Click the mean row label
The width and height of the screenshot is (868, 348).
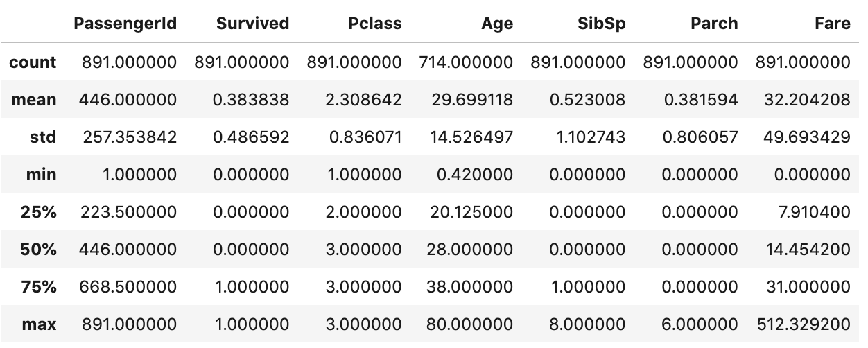(34, 99)
